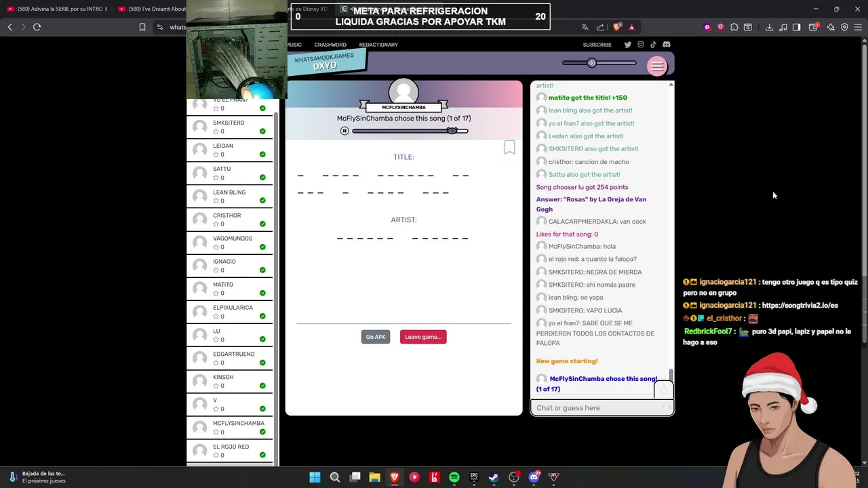868x488 pixels.
Task: Select player SMKSITERO in the player list
Action: [230, 127]
